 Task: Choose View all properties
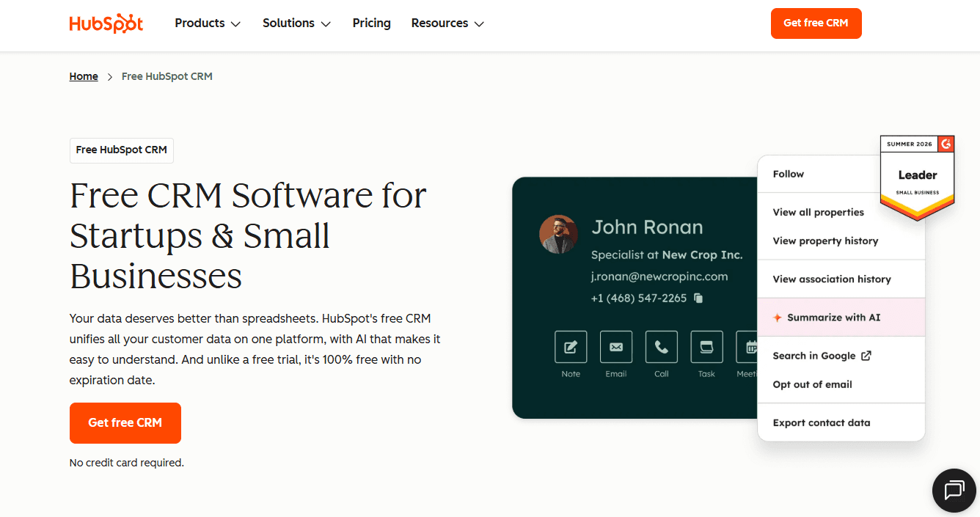pyautogui.click(x=819, y=212)
